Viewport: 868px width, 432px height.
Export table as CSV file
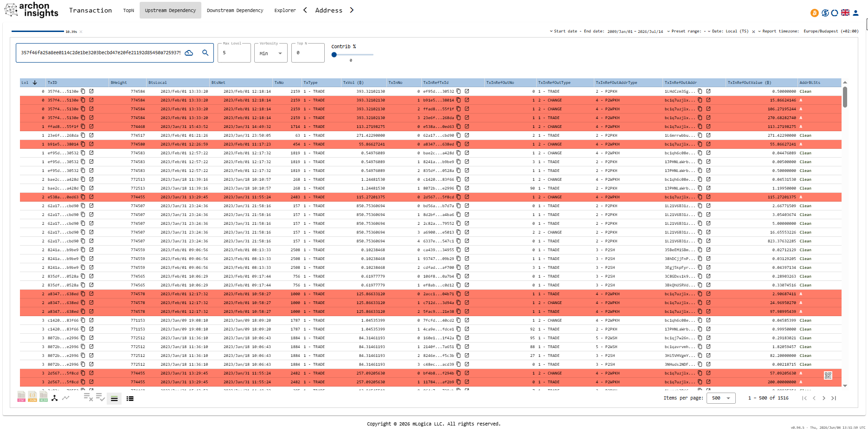click(21, 397)
